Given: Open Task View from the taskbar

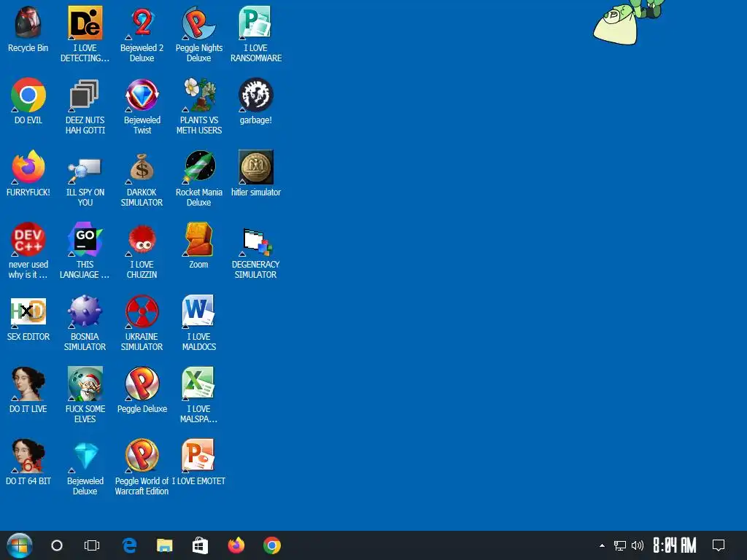Looking at the screenshot, I should click(91, 545).
